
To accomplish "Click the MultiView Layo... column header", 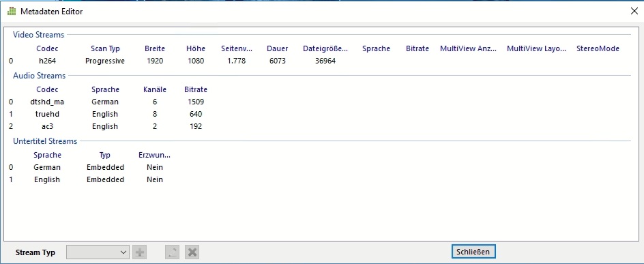I will click(536, 48).
